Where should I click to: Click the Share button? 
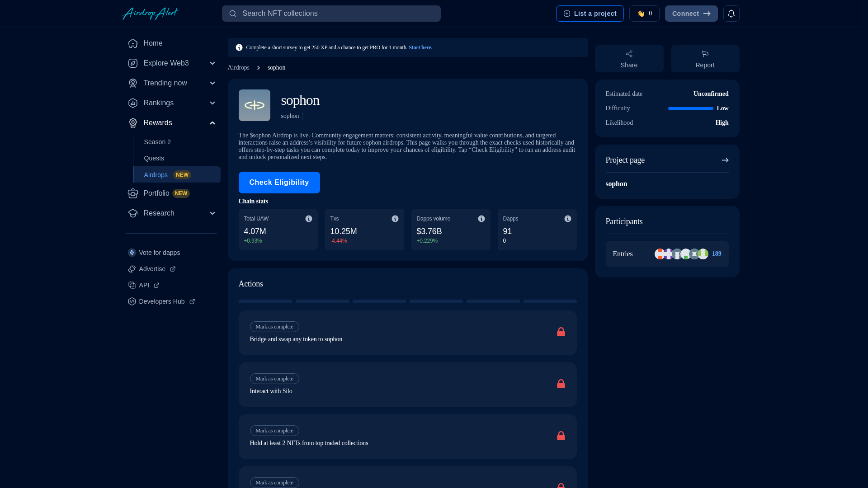[629, 59]
